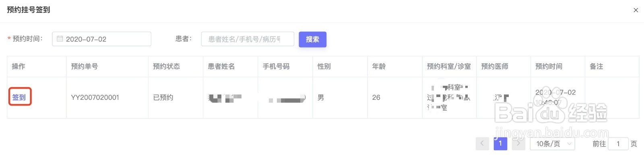Select page 1 in pagination

[x=500, y=143]
